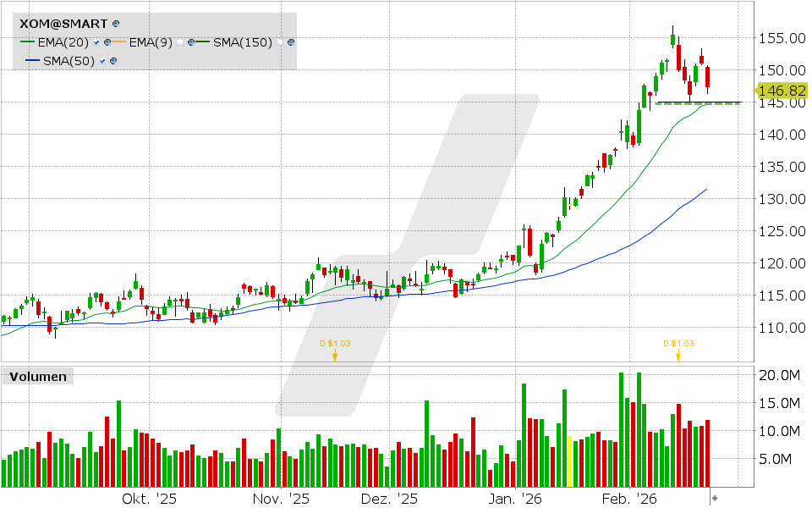Screen dimensions: 812x508
Task: Open the SMA(150) indicator settings icon
Action: 290,41
